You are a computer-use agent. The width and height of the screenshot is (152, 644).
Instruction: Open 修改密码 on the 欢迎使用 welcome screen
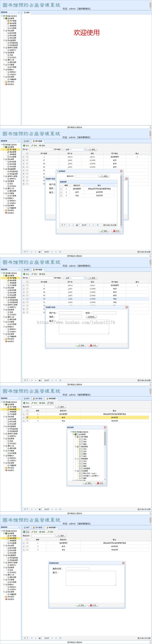point(11,82)
